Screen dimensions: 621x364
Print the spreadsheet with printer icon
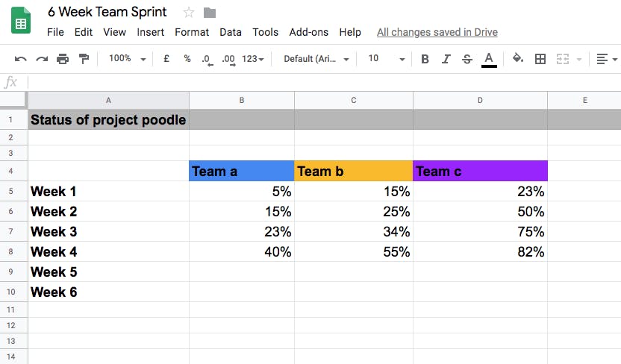[63, 59]
